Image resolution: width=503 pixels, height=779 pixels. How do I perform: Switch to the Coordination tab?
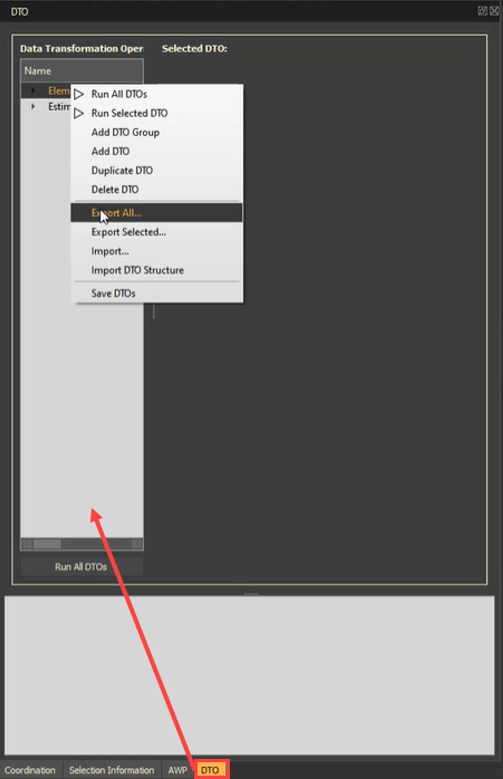click(x=30, y=770)
